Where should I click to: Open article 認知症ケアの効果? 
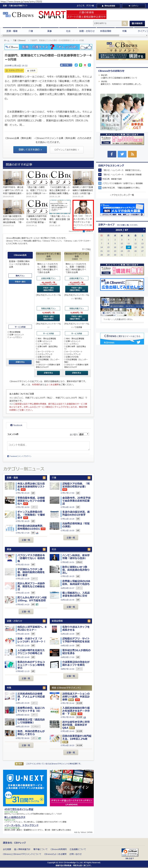coord(76,485)
